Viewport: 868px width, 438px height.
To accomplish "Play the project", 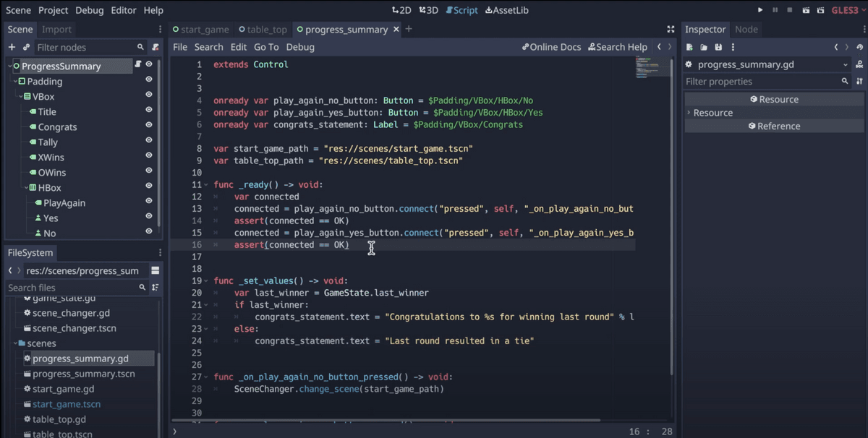I will [x=760, y=10].
